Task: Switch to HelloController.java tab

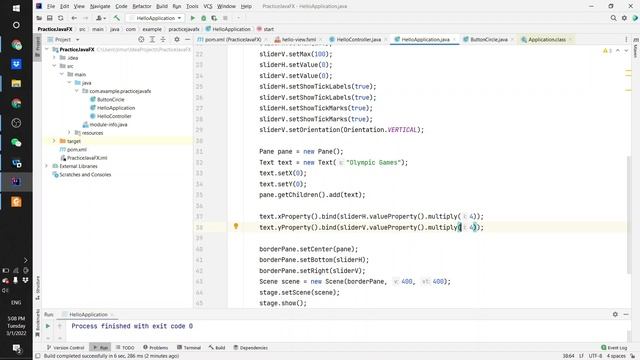Action: pyautogui.click(x=358, y=40)
